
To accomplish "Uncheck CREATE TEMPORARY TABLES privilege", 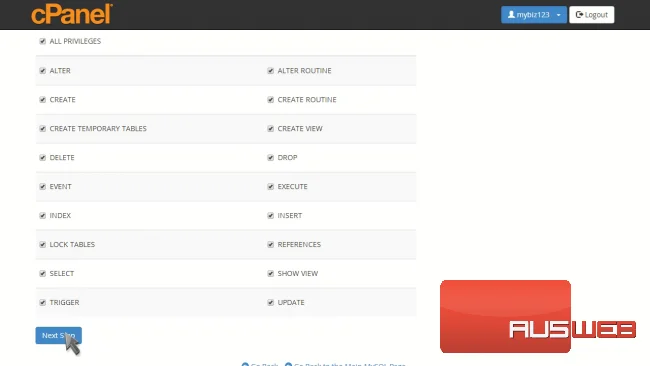I will 43,128.
